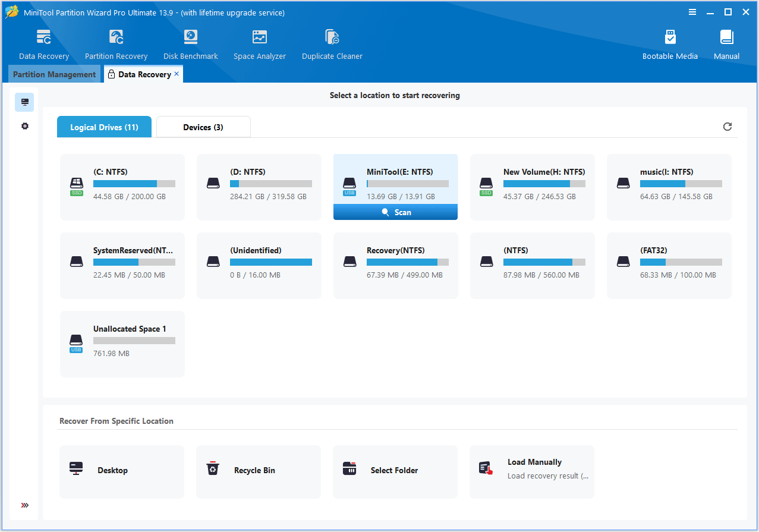Recover from Desktop location
This screenshot has width=759, height=532.
122,471
